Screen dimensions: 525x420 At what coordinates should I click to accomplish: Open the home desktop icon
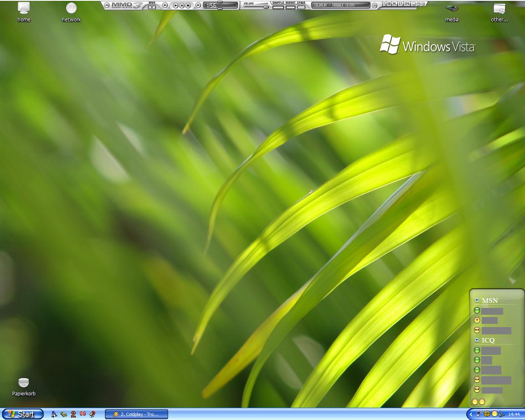[x=24, y=12]
